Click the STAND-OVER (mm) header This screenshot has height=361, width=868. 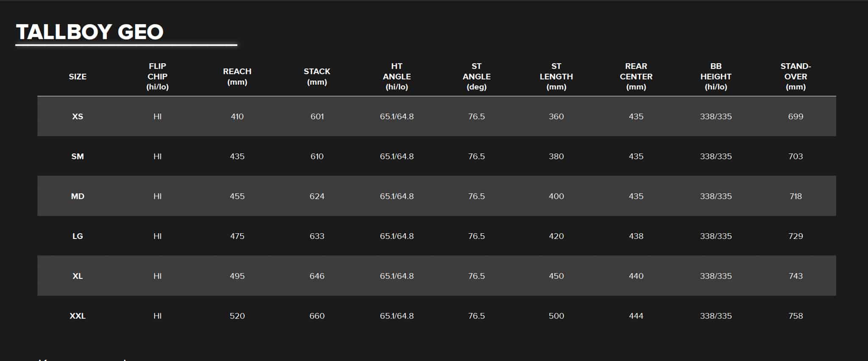(x=796, y=77)
